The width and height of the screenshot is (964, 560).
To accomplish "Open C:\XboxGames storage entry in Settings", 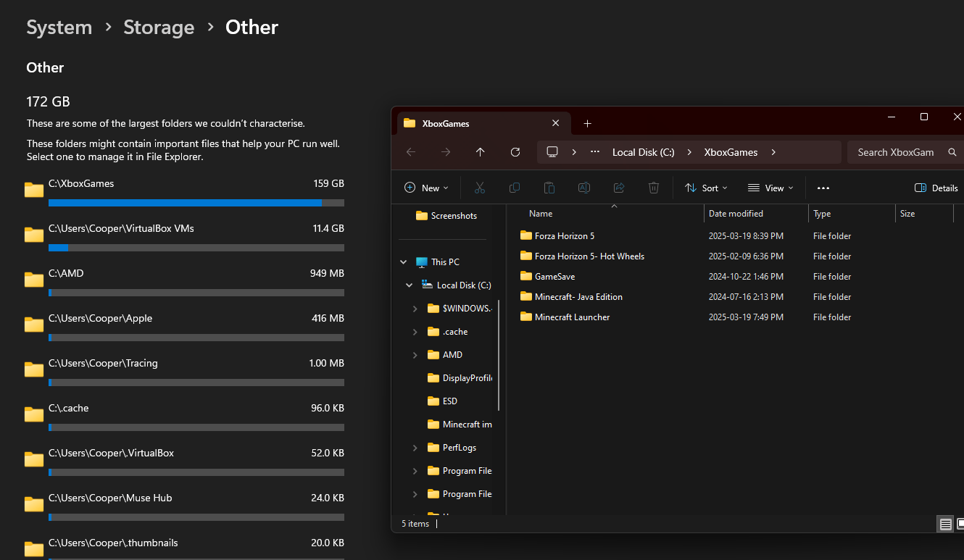I will point(184,191).
